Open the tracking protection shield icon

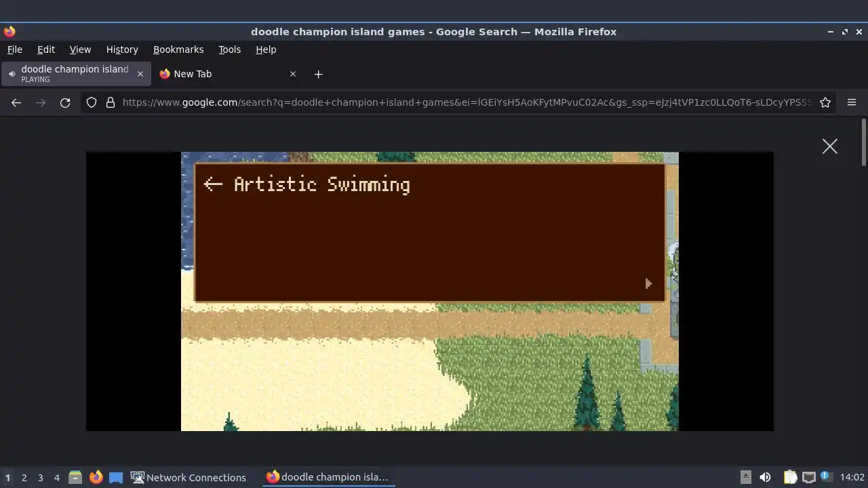(x=92, y=102)
